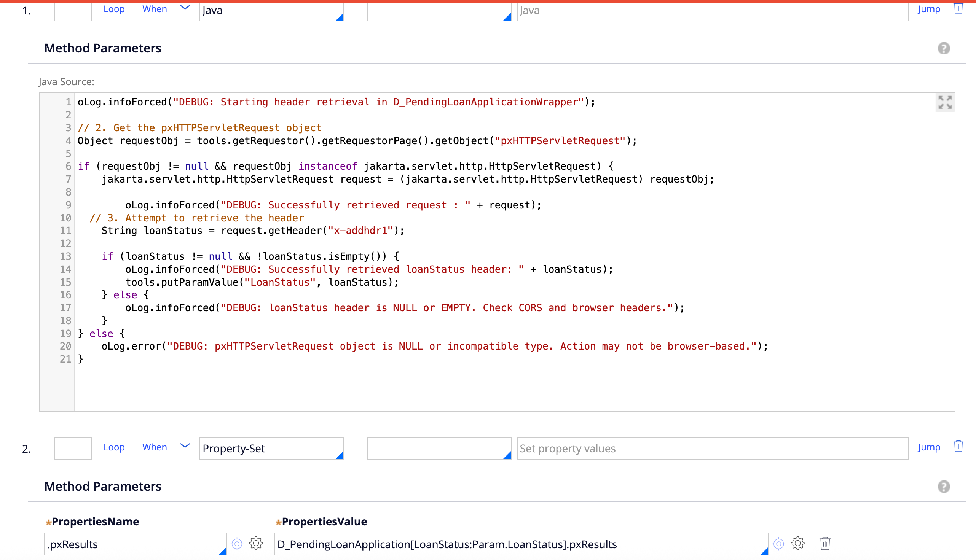Open the Java method dropdown in step 1
This screenshot has width=976, height=560.
click(x=271, y=11)
